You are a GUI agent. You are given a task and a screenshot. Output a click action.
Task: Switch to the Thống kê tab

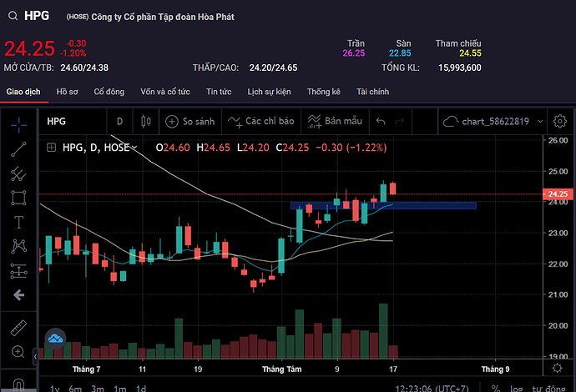click(324, 92)
